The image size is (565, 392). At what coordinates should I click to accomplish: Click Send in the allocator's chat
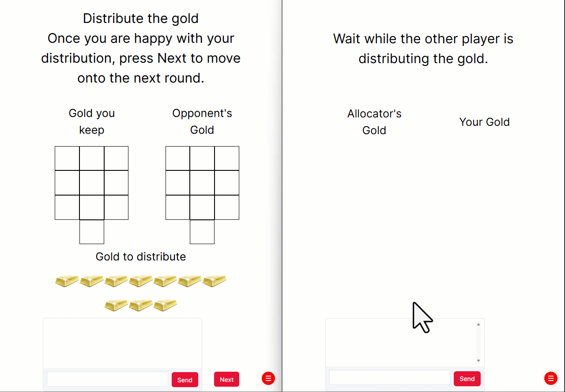click(185, 379)
